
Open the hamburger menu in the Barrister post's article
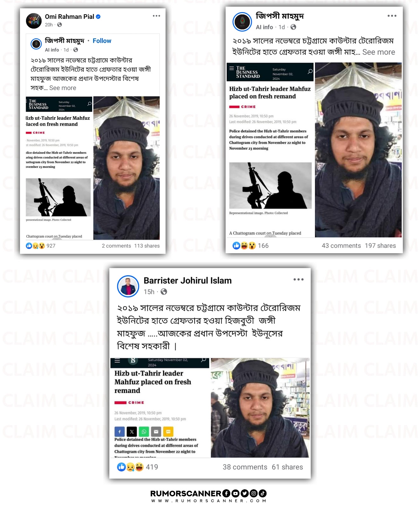pyautogui.click(x=117, y=361)
